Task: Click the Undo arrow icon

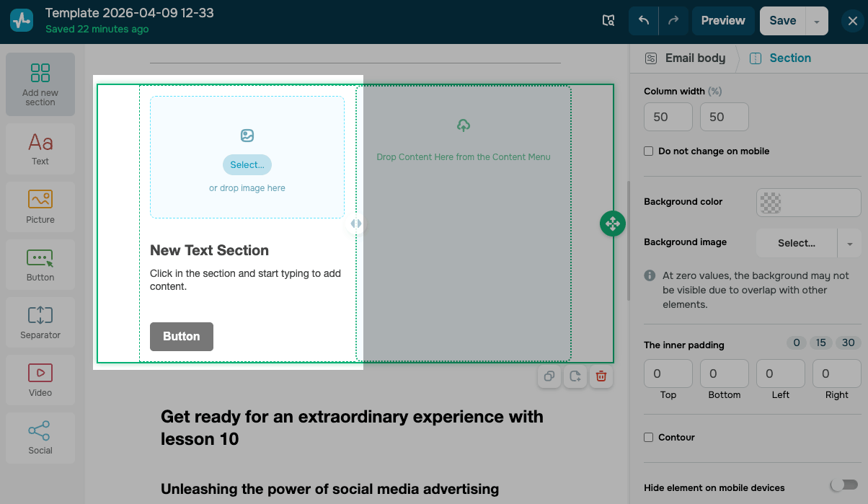Action: (x=644, y=21)
